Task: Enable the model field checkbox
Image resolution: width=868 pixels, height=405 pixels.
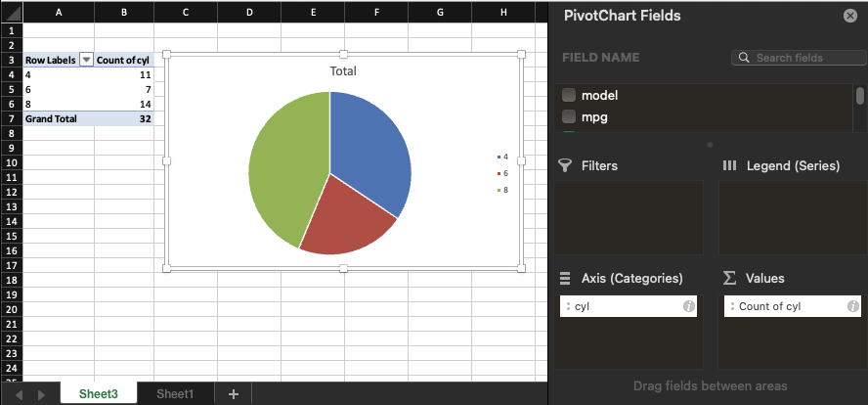Action: click(x=568, y=95)
